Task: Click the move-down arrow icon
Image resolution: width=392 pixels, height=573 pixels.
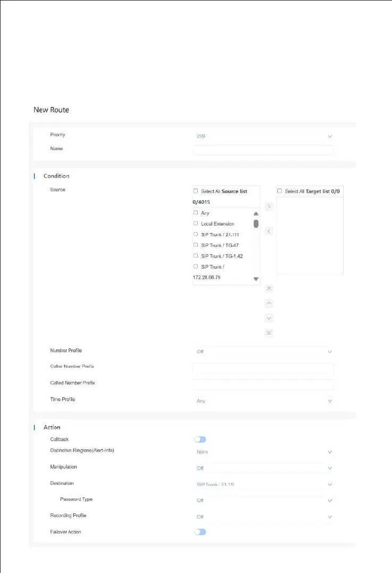Action: tap(269, 318)
